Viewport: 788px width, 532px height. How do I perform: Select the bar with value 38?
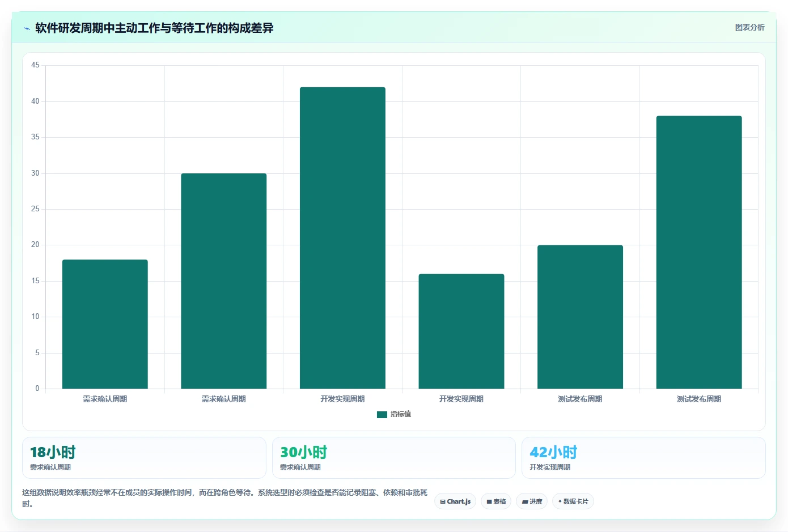pos(699,252)
